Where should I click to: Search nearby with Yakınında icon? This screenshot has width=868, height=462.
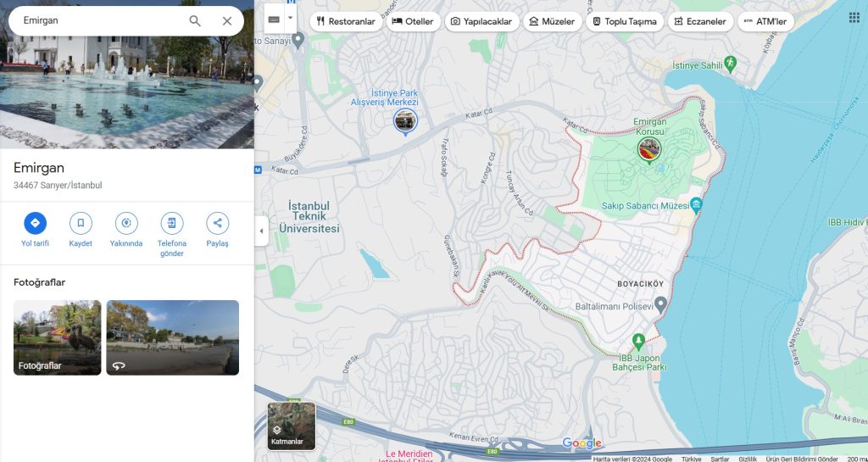pyautogui.click(x=126, y=223)
